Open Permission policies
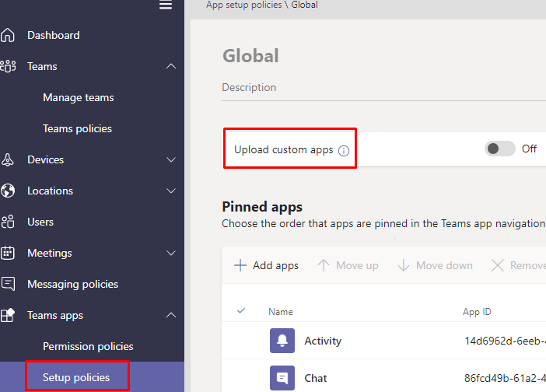The height and width of the screenshot is (392, 546). (88, 346)
